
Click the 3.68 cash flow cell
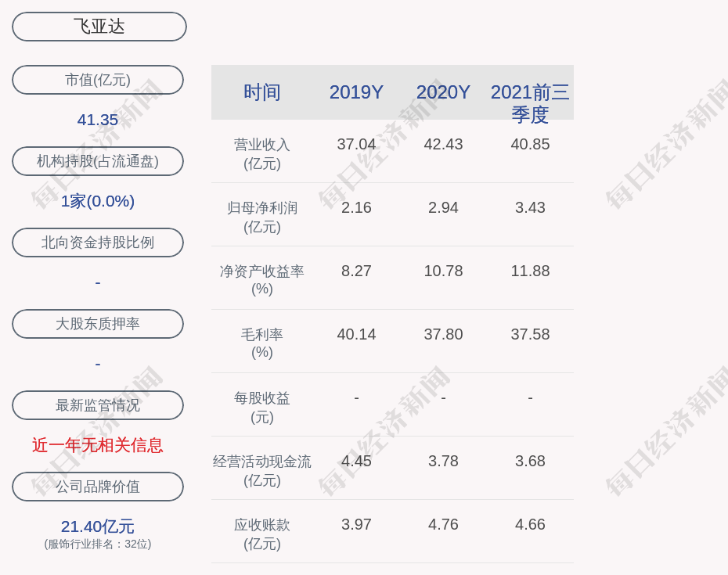(530, 461)
